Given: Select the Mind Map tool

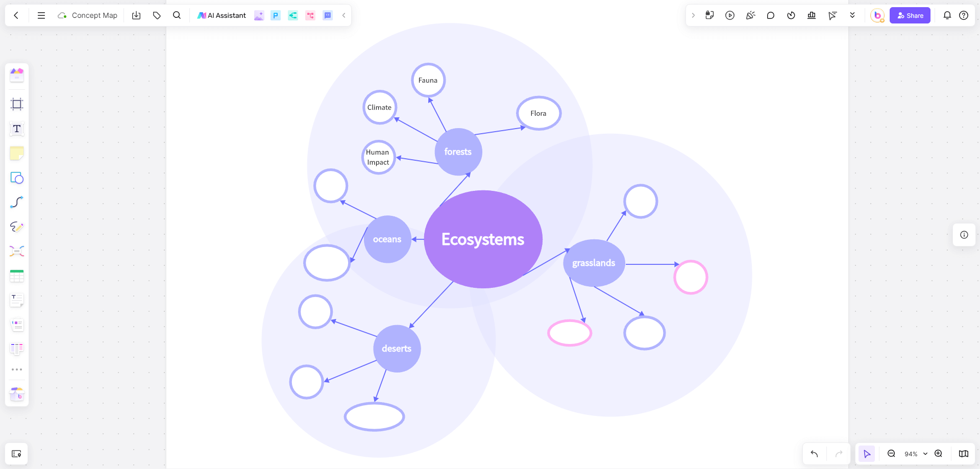Looking at the screenshot, I should pyautogui.click(x=17, y=251).
